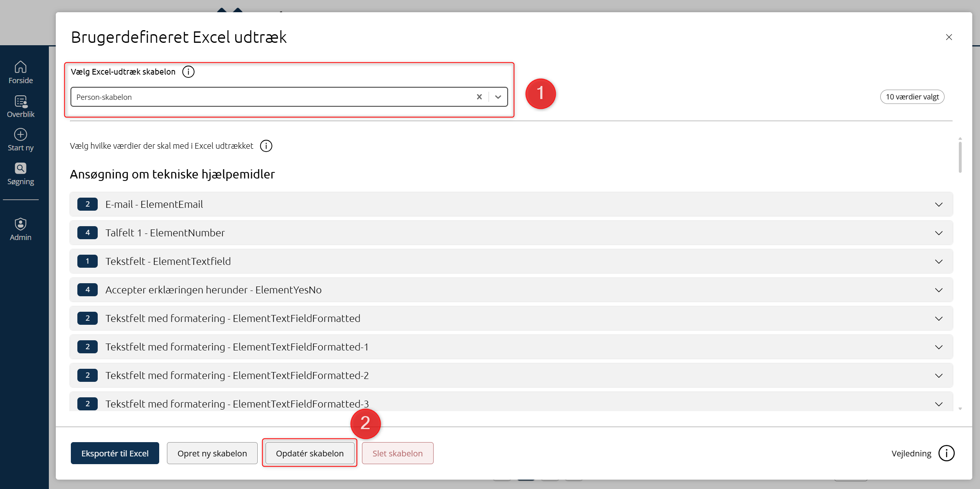Image resolution: width=980 pixels, height=489 pixels.
Task: Clear the Person-skabelon selection
Action: point(479,97)
